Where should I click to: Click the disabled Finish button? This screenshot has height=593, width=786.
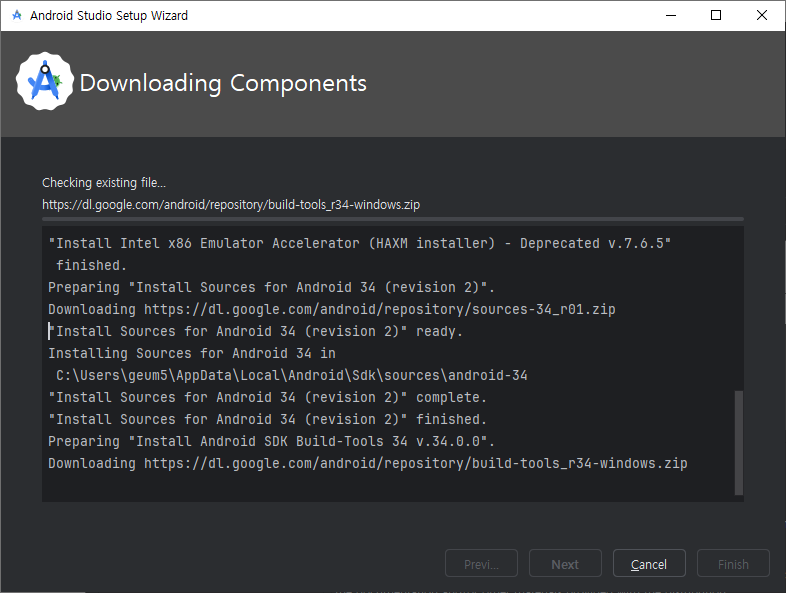pyautogui.click(x=733, y=564)
